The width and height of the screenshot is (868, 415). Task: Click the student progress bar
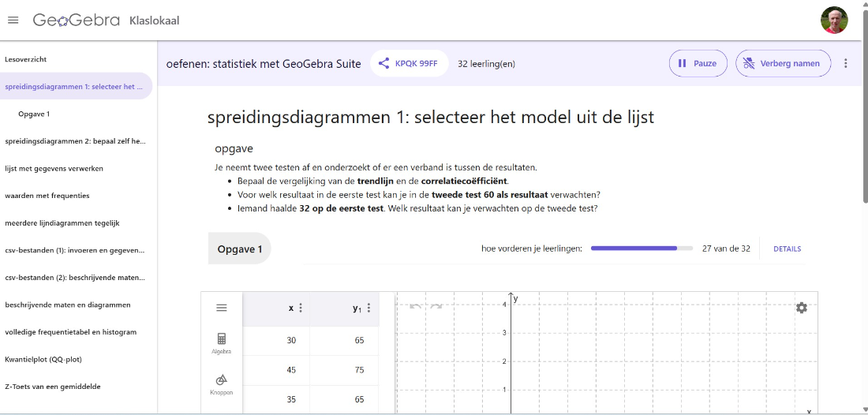coord(642,249)
